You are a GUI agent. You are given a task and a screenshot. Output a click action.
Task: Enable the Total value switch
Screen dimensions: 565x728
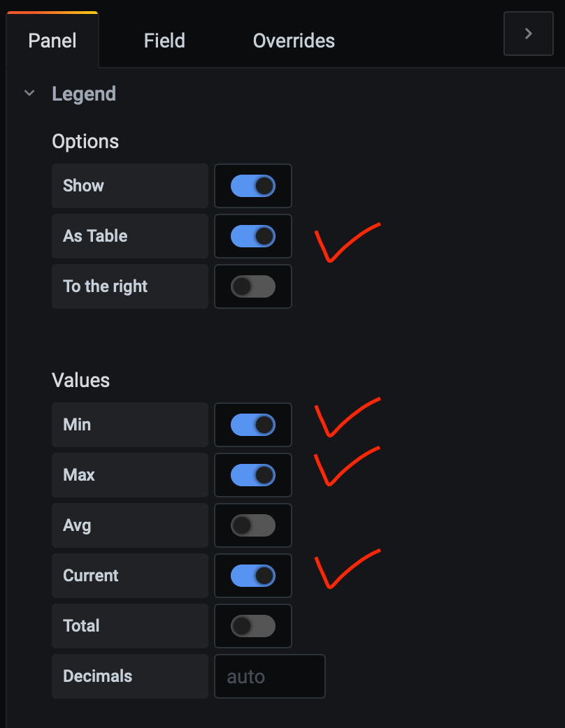pos(253,626)
